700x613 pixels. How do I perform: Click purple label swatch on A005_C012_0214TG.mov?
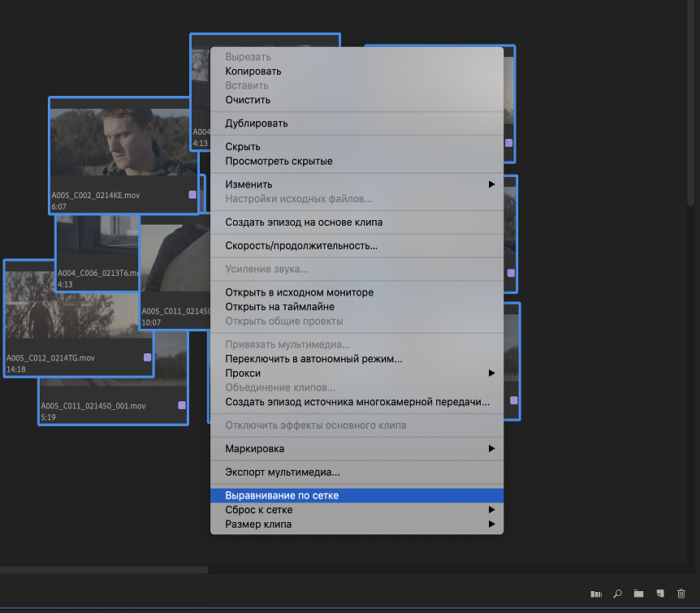pos(147,357)
